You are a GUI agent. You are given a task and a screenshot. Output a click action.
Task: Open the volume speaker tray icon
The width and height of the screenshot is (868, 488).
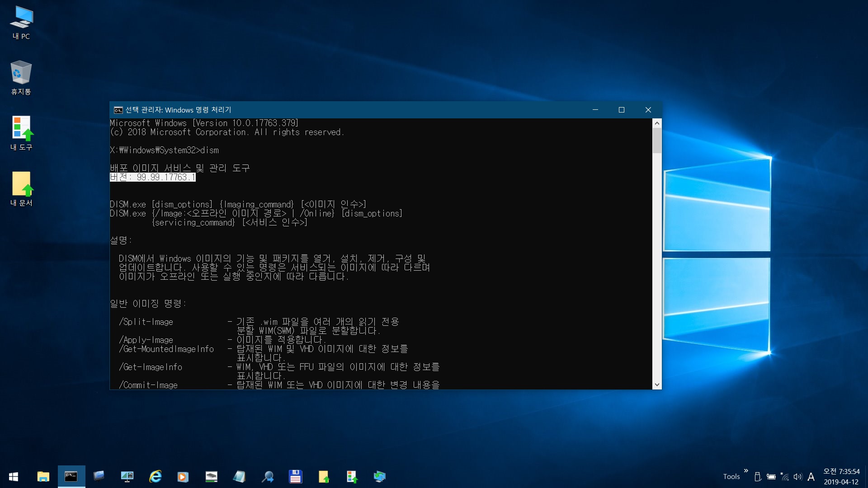(798, 477)
